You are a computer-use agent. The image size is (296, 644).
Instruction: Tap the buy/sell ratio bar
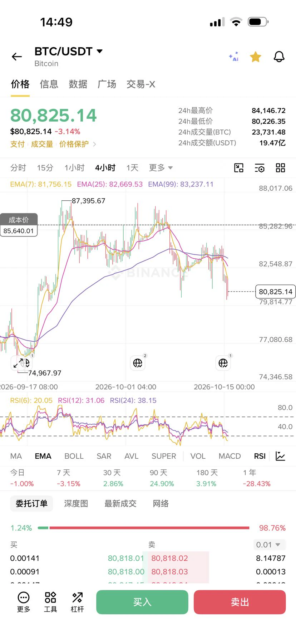[x=143, y=528]
